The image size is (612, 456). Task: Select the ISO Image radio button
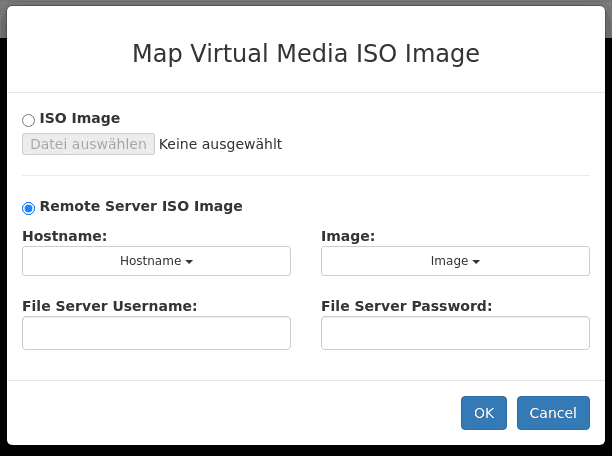pyautogui.click(x=28, y=120)
